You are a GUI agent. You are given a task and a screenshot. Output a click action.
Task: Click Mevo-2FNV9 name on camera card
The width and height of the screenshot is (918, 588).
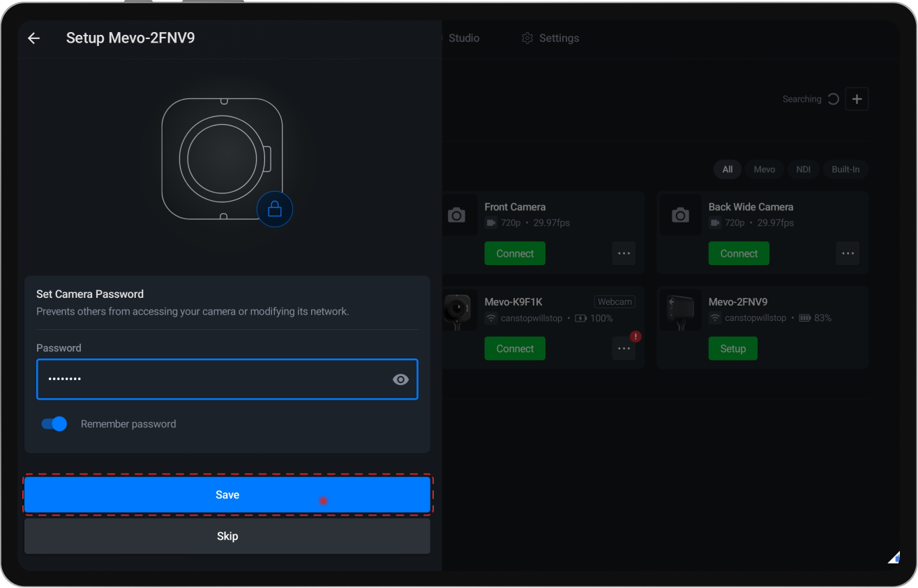[738, 302]
